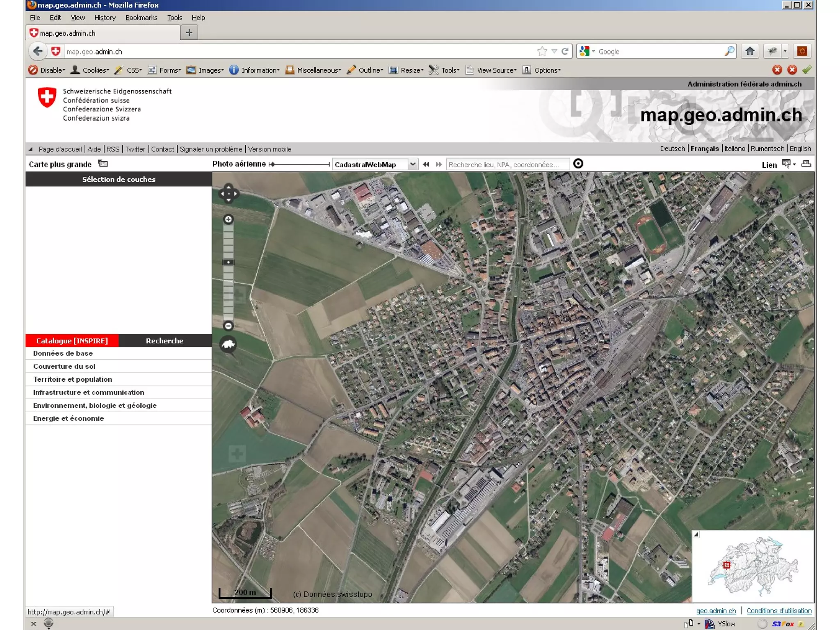Image resolution: width=840 pixels, height=630 pixels.
Task: Open the CadastralWebMap background dropdown
Action: (413, 164)
